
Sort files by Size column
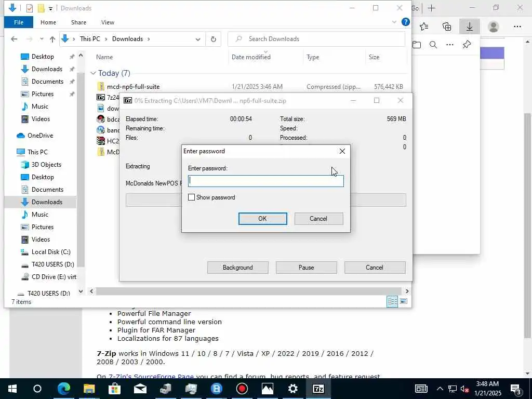click(374, 57)
